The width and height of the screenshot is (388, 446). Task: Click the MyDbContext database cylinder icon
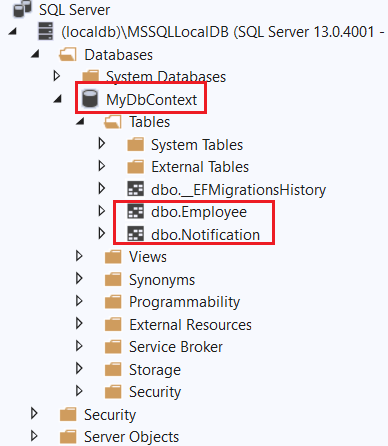click(90, 99)
